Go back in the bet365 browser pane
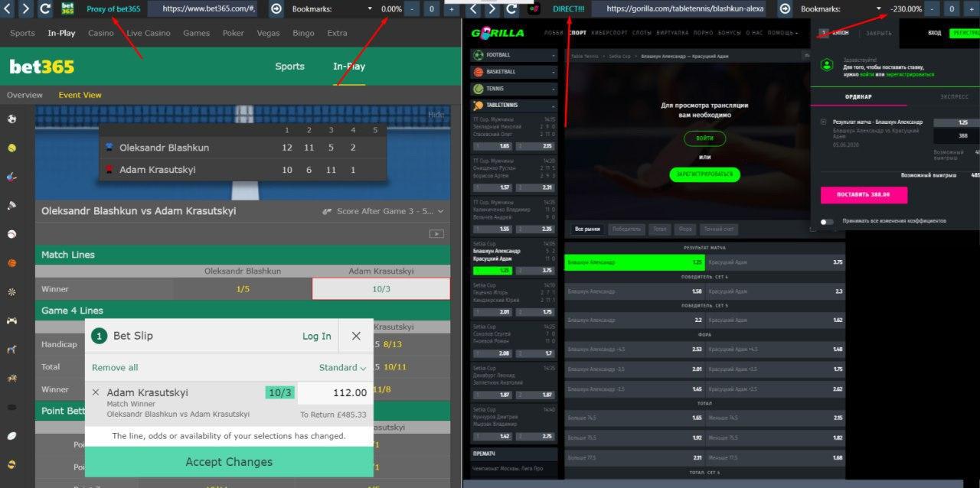This screenshot has width=980, height=488. click(x=7, y=9)
